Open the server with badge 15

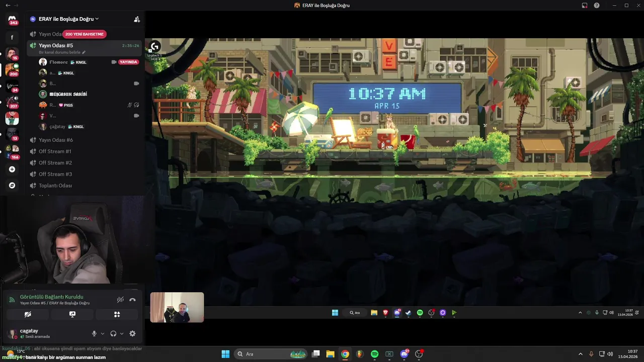[12, 53]
